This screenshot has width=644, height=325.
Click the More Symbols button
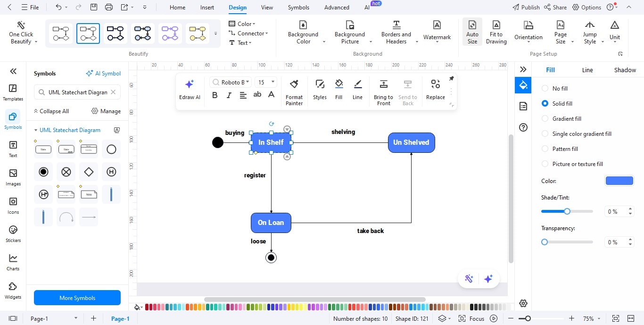[77, 298]
